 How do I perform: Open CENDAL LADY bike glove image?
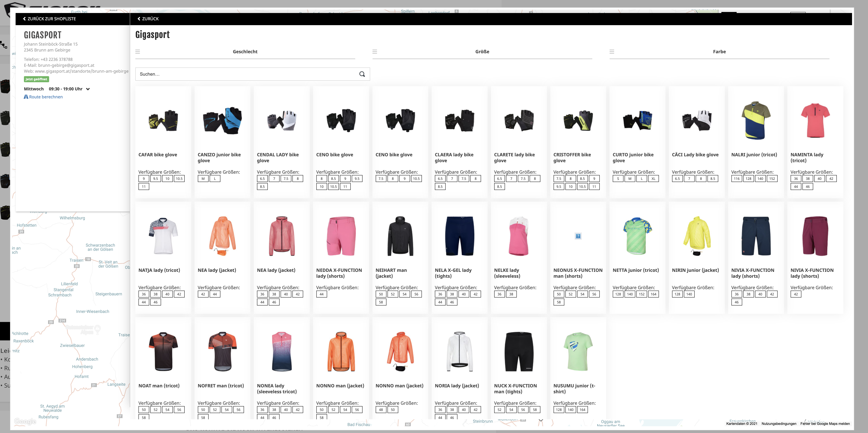pyautogui.click(x=282, y=120)
